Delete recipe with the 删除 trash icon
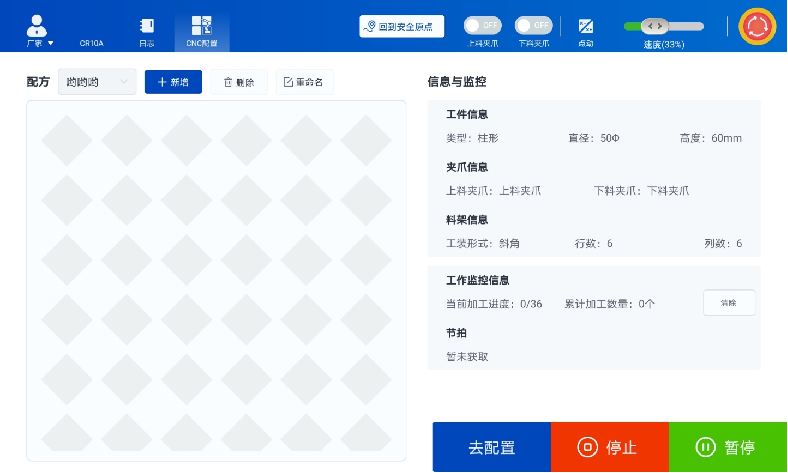The height and width of the screenshot is (473, 788). click(x=238, y=82)
